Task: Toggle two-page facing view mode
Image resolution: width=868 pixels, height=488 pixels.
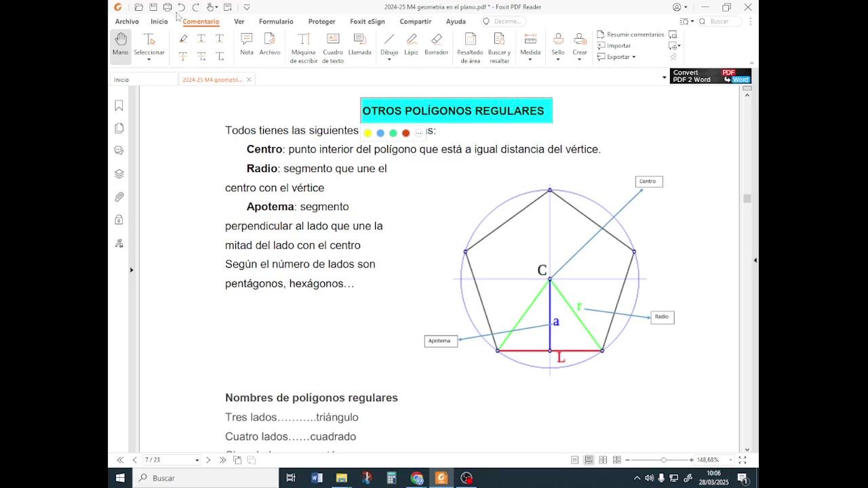Action: point(603,460)
